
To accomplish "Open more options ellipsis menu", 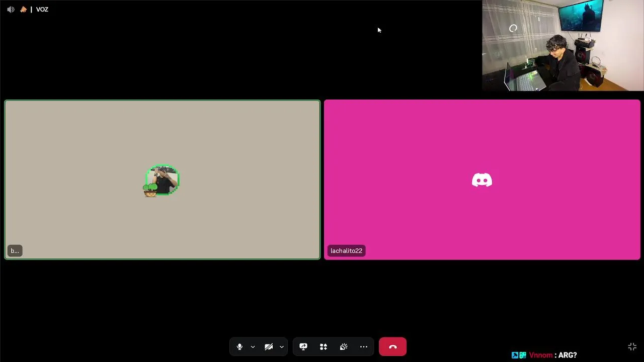I will tap(364, 347).
